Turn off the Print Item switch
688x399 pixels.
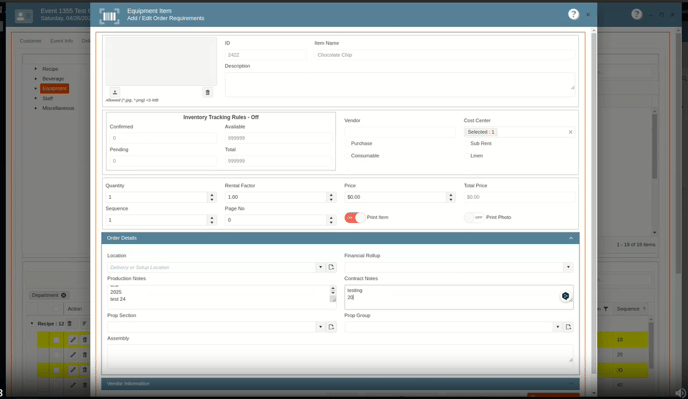355,217
